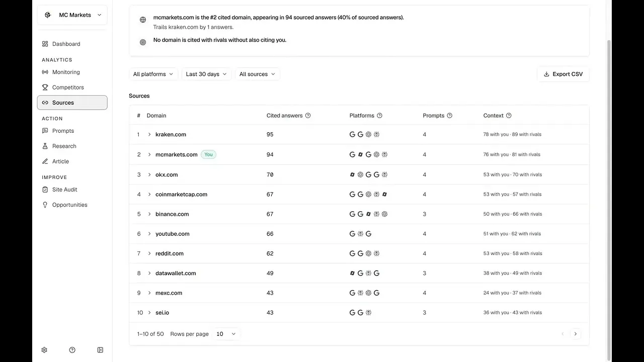Screen dimensions: 644x362
Task: Click the Export CSV button
Action: point(563,74)
